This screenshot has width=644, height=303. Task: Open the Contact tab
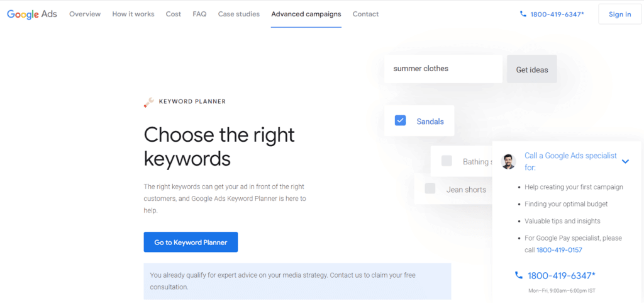click(365, 14)
